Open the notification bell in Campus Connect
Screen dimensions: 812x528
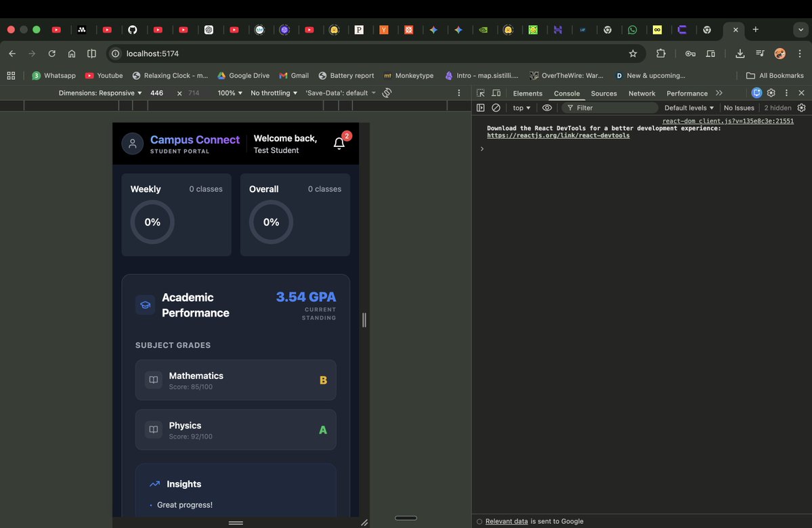(x=339, y=144)
